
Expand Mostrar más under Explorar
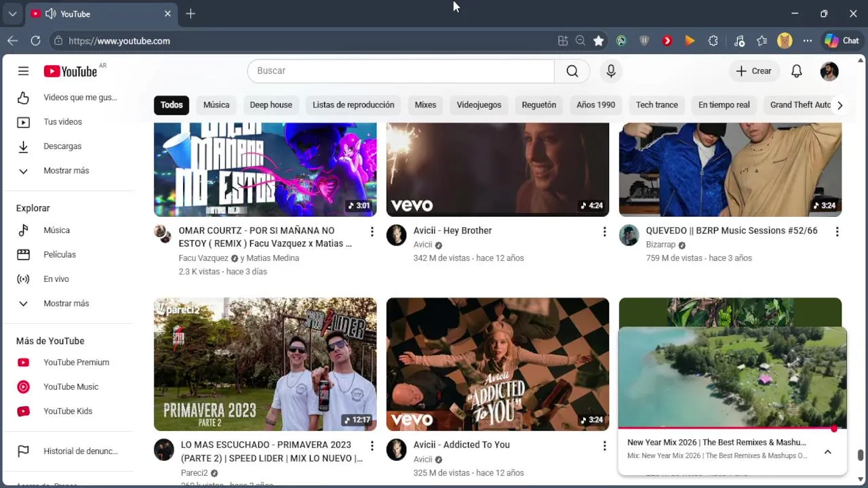click(x=68, y=304)
